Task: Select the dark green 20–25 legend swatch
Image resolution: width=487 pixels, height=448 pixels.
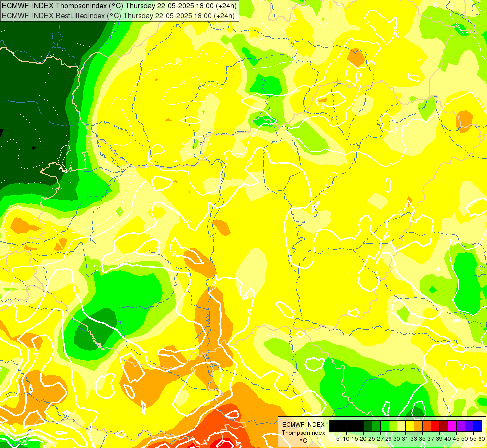Action: click(x=368, y=426)
